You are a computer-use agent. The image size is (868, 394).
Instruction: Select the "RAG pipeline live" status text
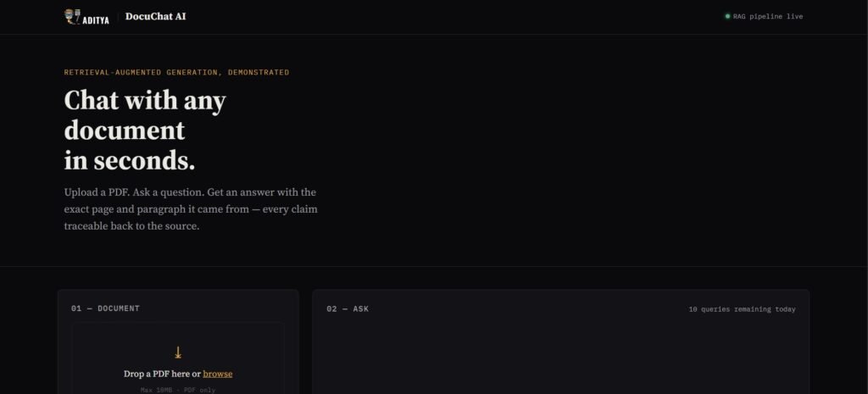(x=768, y=17)
